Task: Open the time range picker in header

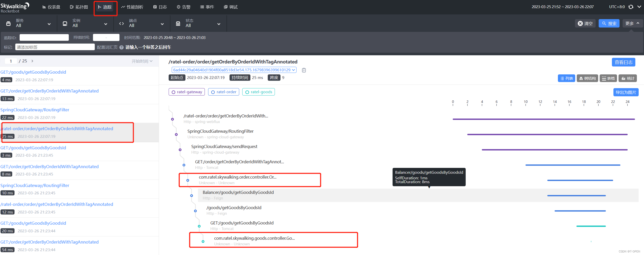Action: pos(562,7)
